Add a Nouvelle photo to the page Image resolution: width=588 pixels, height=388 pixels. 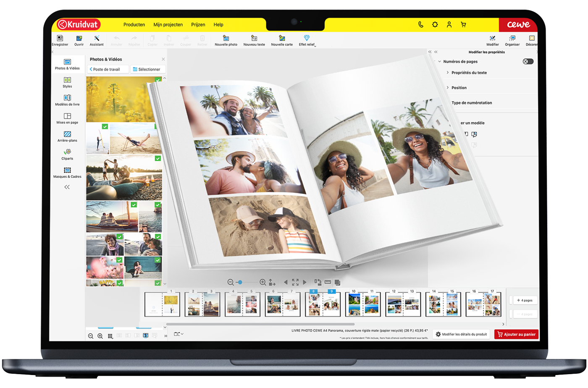click(226, 40)
